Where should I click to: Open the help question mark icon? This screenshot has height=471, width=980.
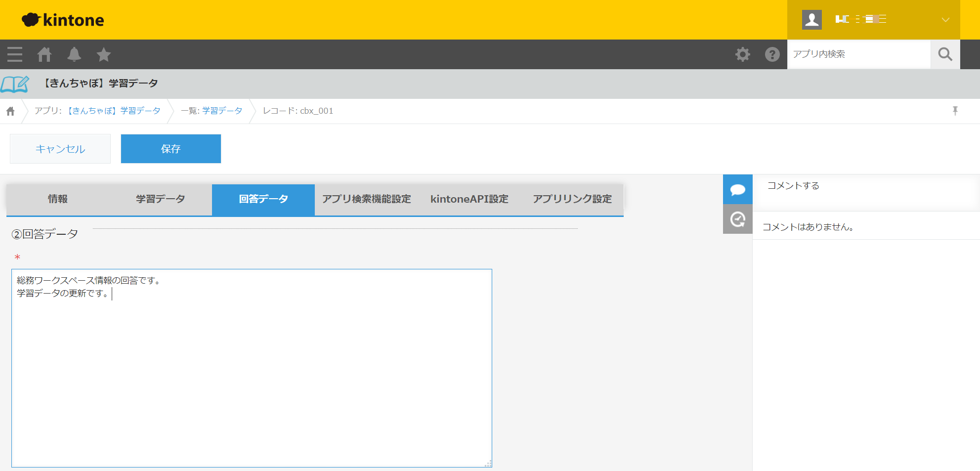(x=772, y=54)
